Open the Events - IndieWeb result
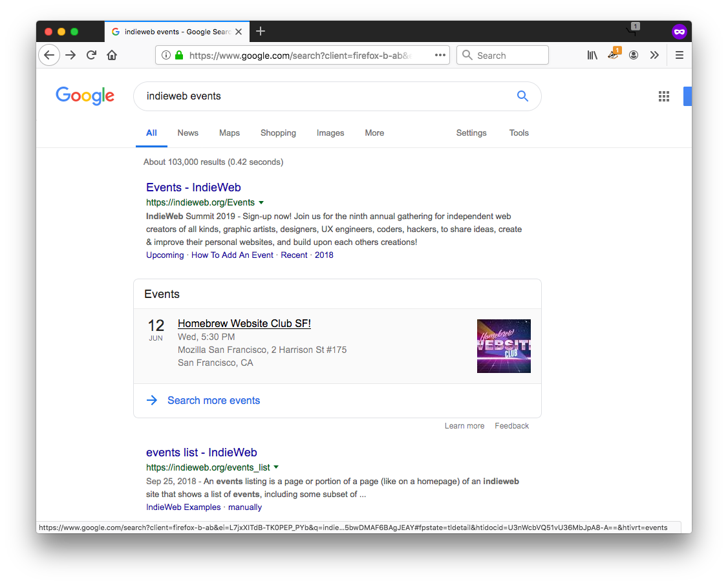This screenshot has height=585, width=728. click(x=193, y=187)
